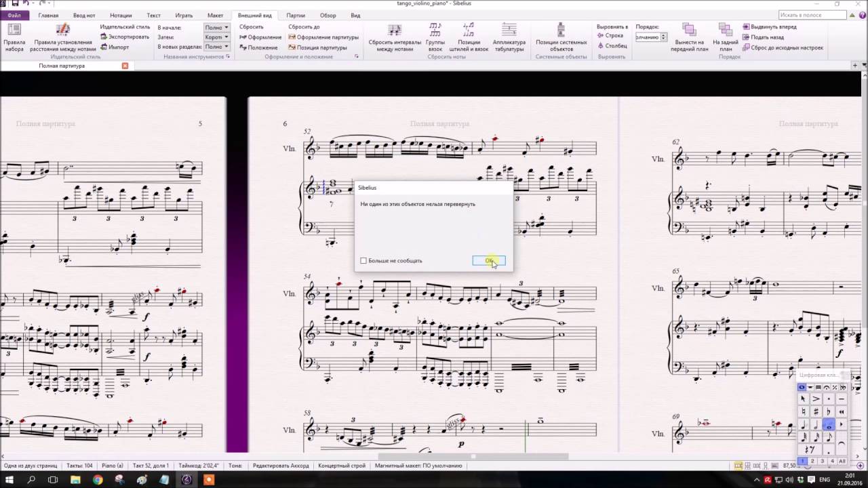Click OK in the Sibelius dialog
This screenshot has height=488, width=868.
tap(489, 261)
